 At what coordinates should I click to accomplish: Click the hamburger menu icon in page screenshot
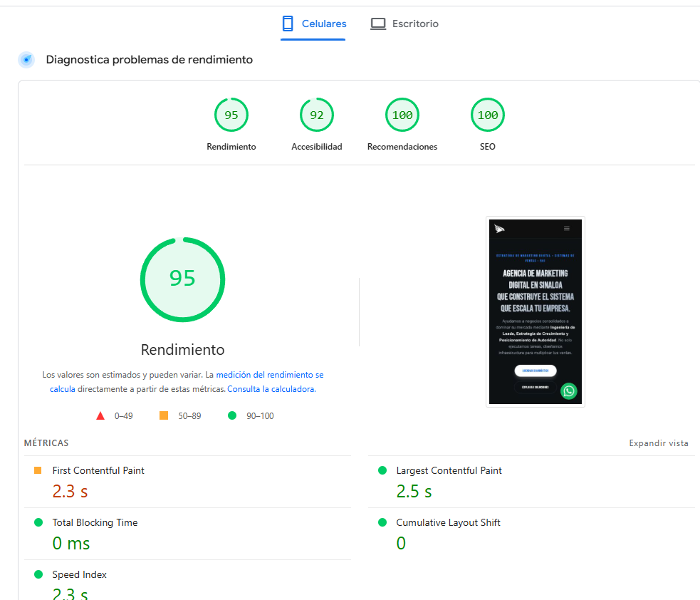[x=567, y=228]
